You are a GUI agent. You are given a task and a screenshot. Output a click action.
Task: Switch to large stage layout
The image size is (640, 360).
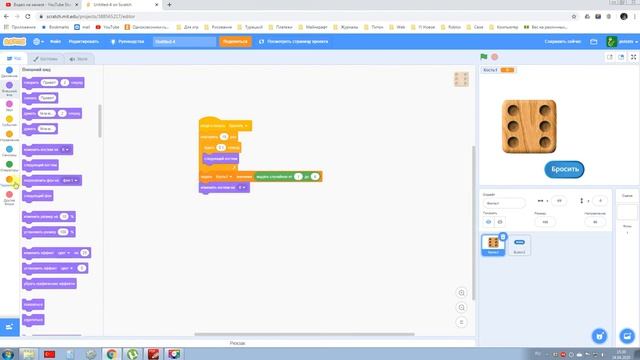coord(621,57)
